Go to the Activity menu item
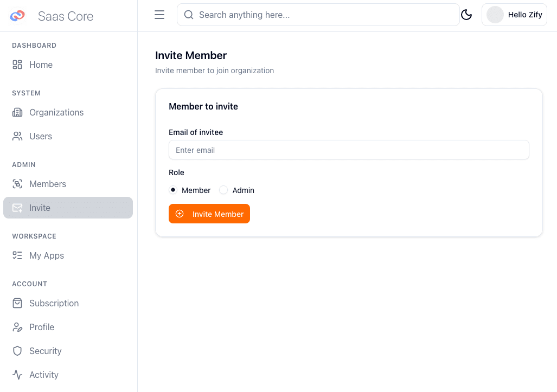 coord(43,375)
